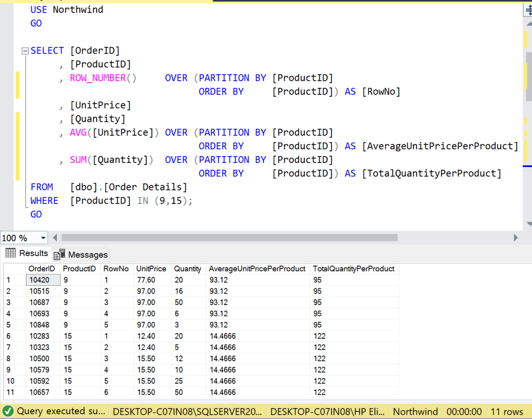Click the Results grid icon
Image resolution: width=532 pixels, height=419 pixels.
pyautogui.click(x=10, y=253)
